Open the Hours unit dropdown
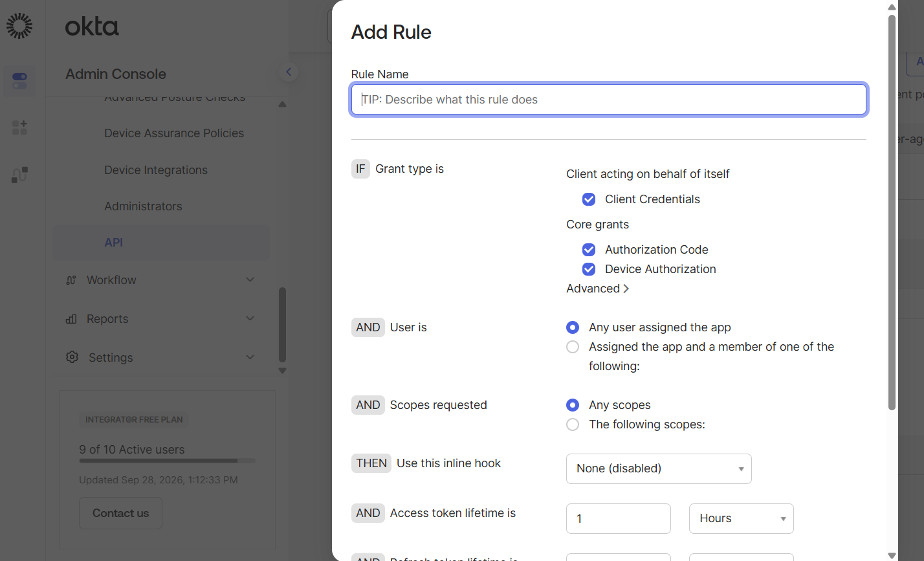 point(742,518)
